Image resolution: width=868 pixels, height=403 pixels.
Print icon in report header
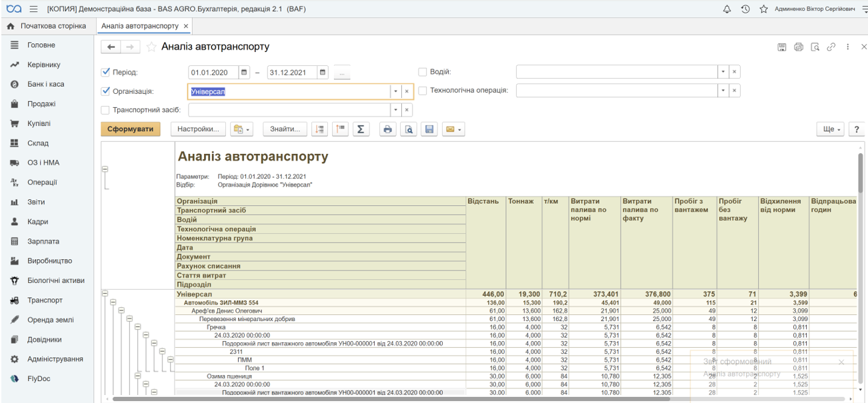799,47
